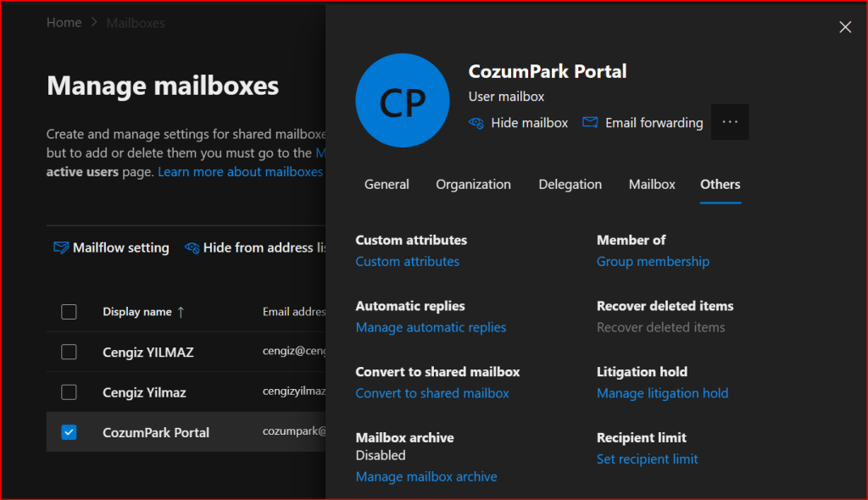Click the Mailflow setting envelope icon

point(61,247)
